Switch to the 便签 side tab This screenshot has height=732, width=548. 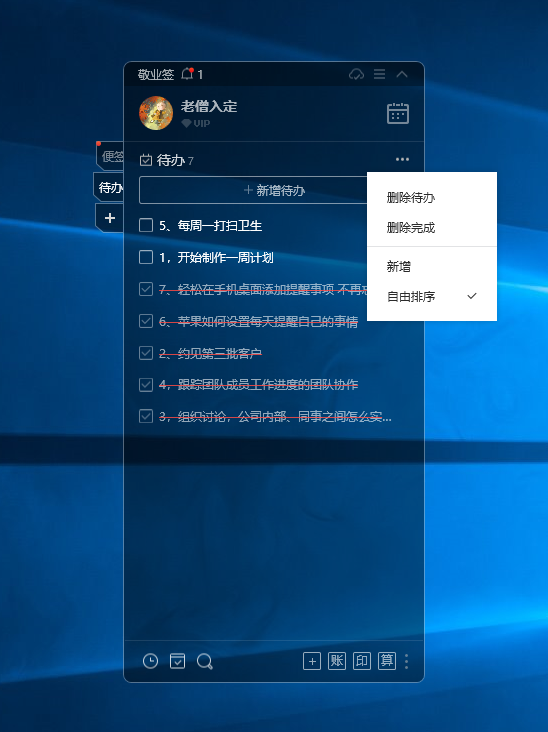coord(110,156)
